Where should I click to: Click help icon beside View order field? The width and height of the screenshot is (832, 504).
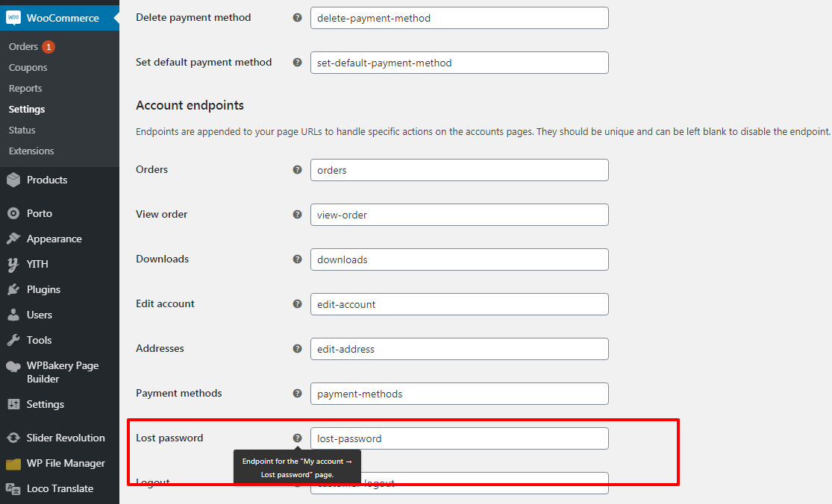(297, 215)
